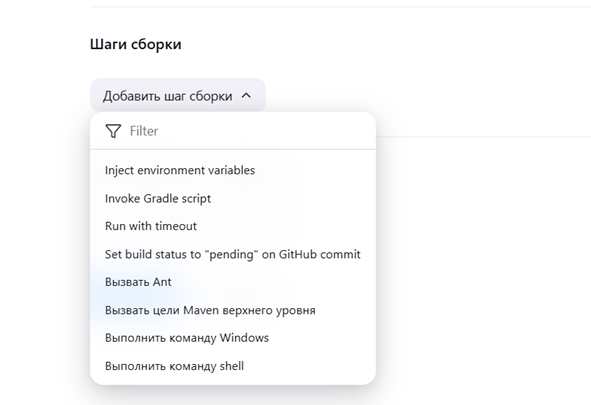Click the funnel filter icon
Screen dimensions: 591x405
113,131
